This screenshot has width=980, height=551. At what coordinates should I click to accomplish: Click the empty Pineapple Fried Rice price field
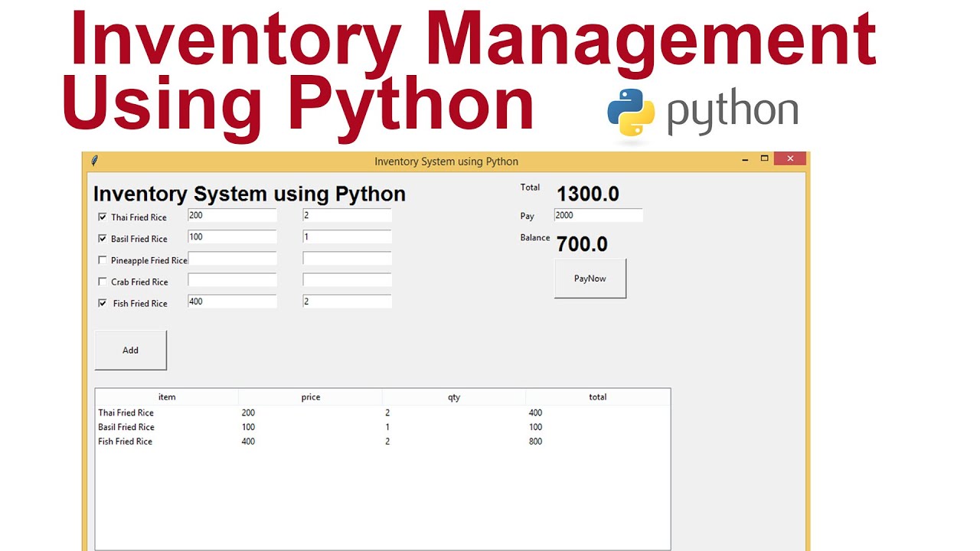tap(232, 259)
